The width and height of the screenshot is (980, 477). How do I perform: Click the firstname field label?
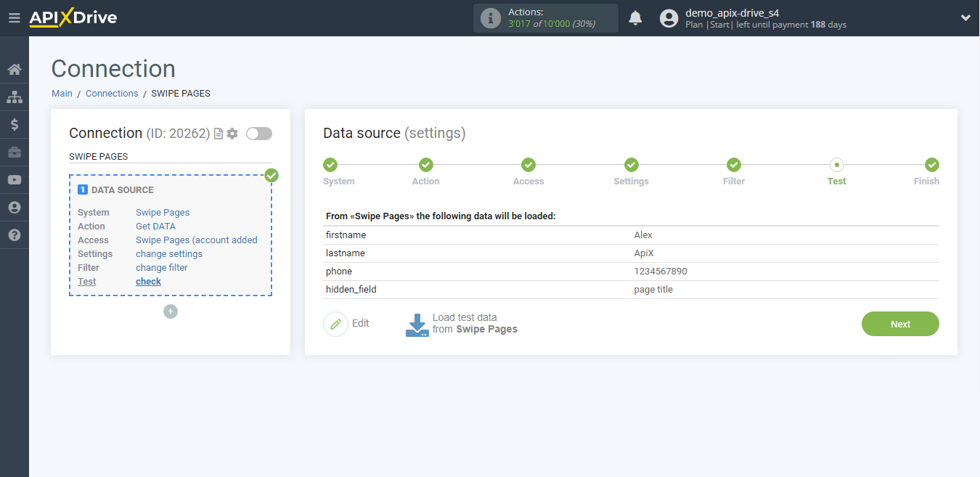[346, 235]
